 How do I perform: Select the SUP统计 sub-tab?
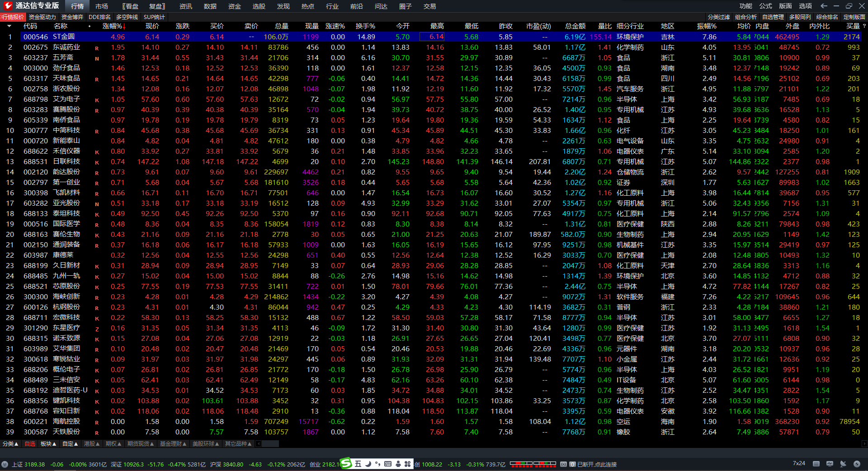(x=154, y=17)
